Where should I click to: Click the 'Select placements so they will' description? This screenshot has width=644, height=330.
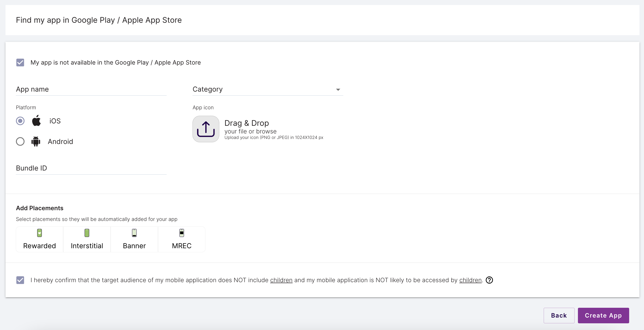[x=97, y=219]
